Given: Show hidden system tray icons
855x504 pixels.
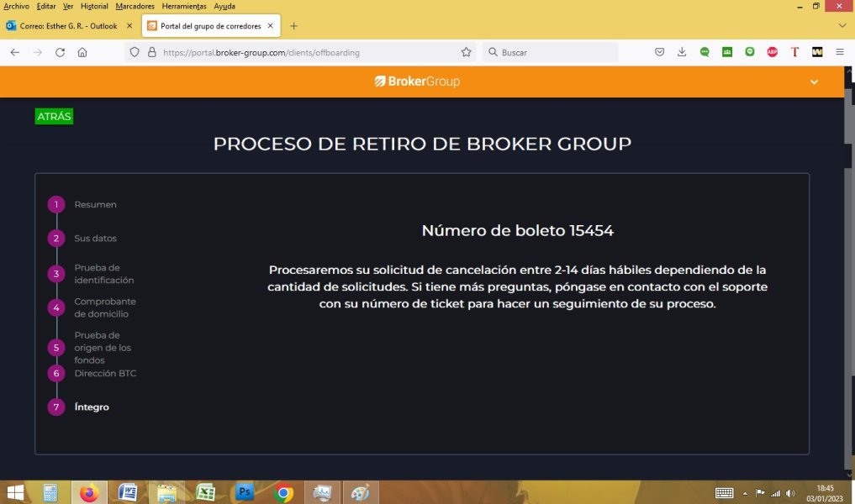Looking at the screenshot, I should pyautogui.click(x=746, y=494).
